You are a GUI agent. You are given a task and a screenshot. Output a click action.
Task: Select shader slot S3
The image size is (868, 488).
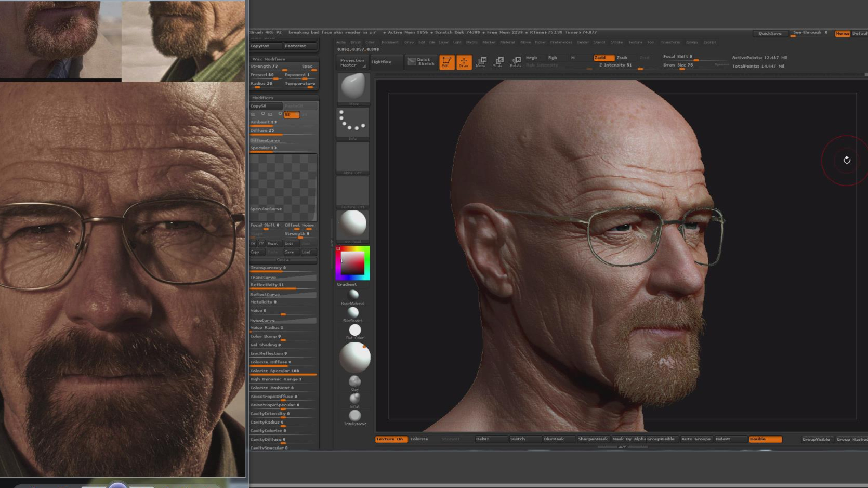click(x=292, y=114)
